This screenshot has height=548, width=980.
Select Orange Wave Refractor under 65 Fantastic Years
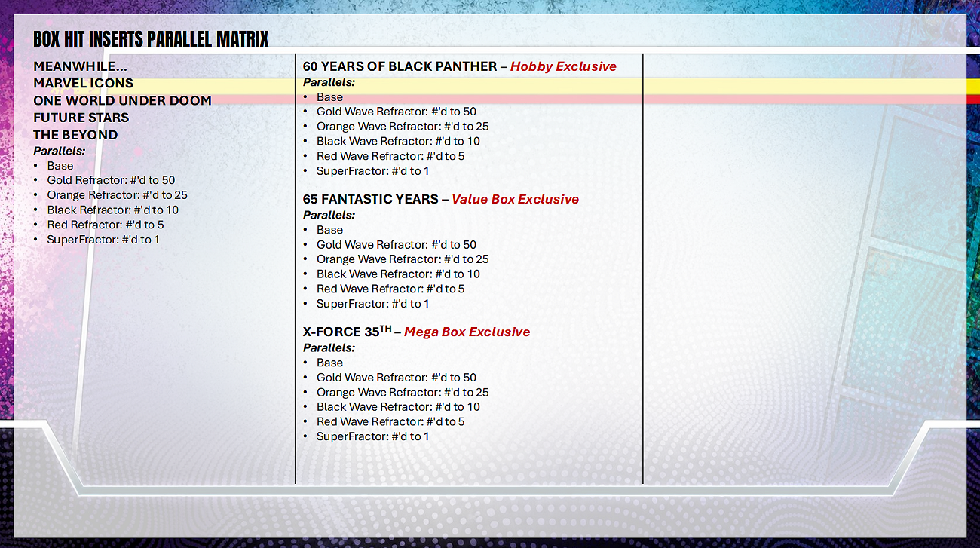click(403, 259)
